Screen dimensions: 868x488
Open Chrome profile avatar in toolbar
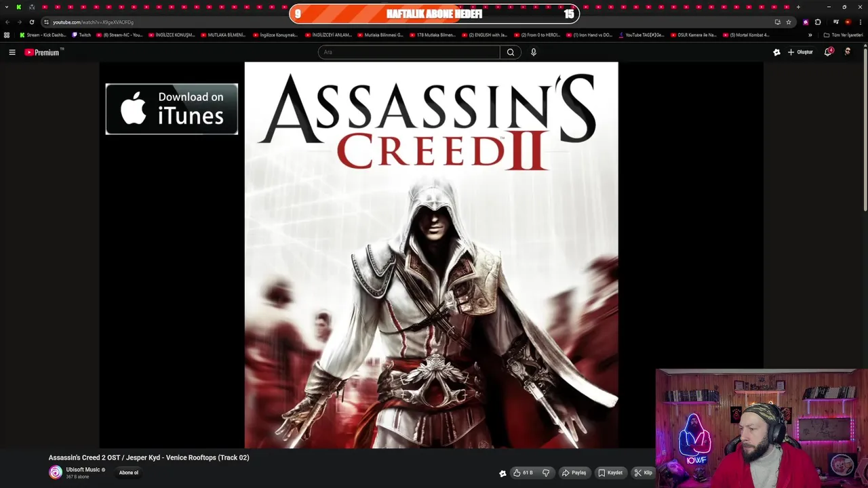coord(848,22)
